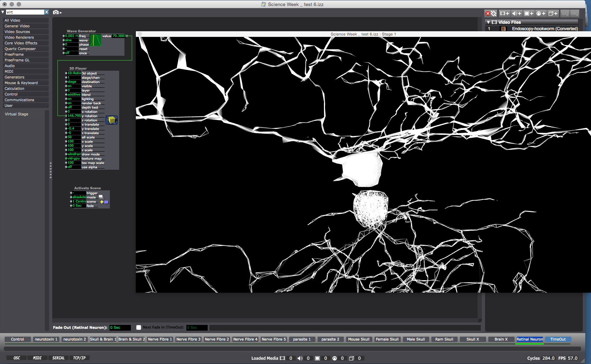This screenshot has height=364, width=591.
Task: Click the camera snapshot icon
Action: coord(56,12)
